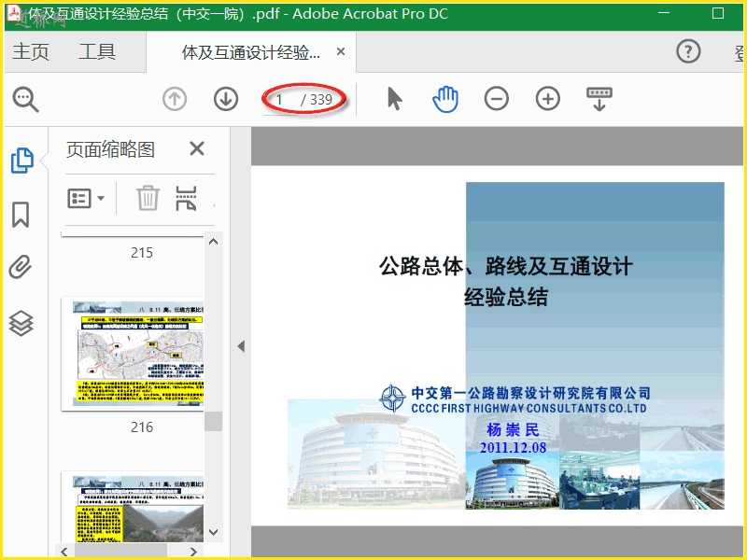Click the 经验总结 subtitle on the page
Image resolution: width=747 pixels, height=560 pixels.
pyautogui.click(x=506, y=297)
